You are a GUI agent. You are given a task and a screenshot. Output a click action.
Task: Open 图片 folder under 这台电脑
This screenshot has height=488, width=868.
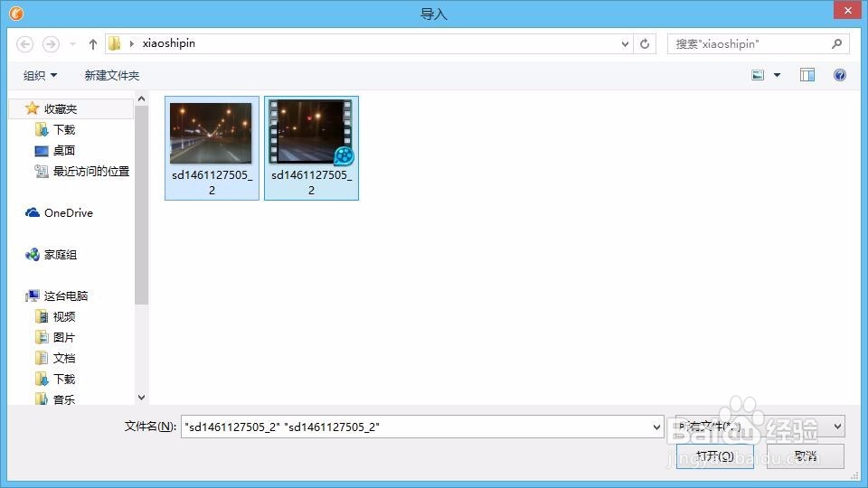point(64,337)
